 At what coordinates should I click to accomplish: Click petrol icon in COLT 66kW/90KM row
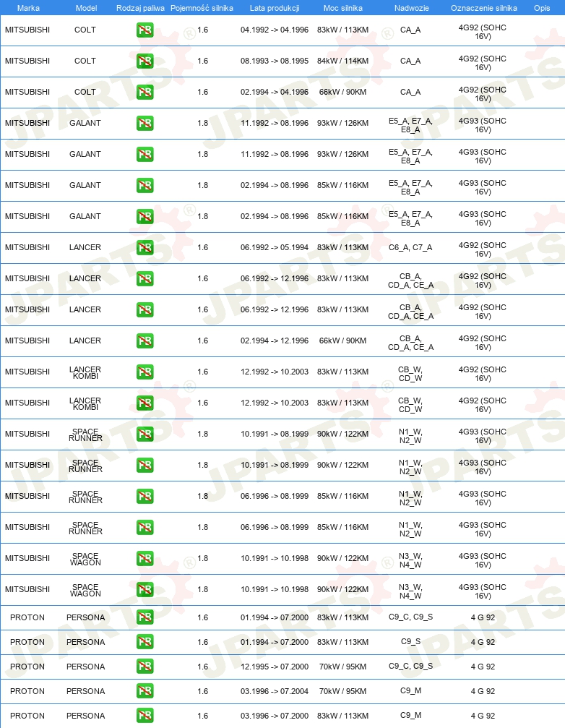[x=145, y=93]
